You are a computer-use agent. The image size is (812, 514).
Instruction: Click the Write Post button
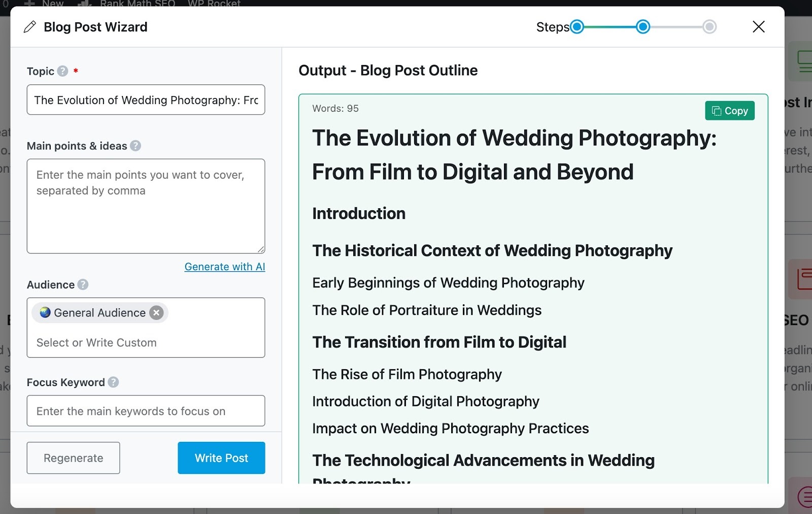221,458
